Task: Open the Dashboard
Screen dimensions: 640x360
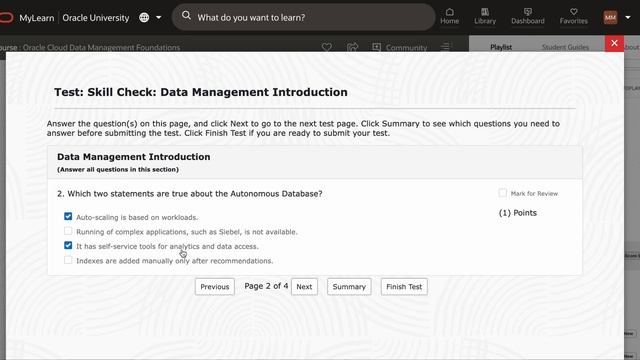Action: pyautogui.click(x=528, y=16)
